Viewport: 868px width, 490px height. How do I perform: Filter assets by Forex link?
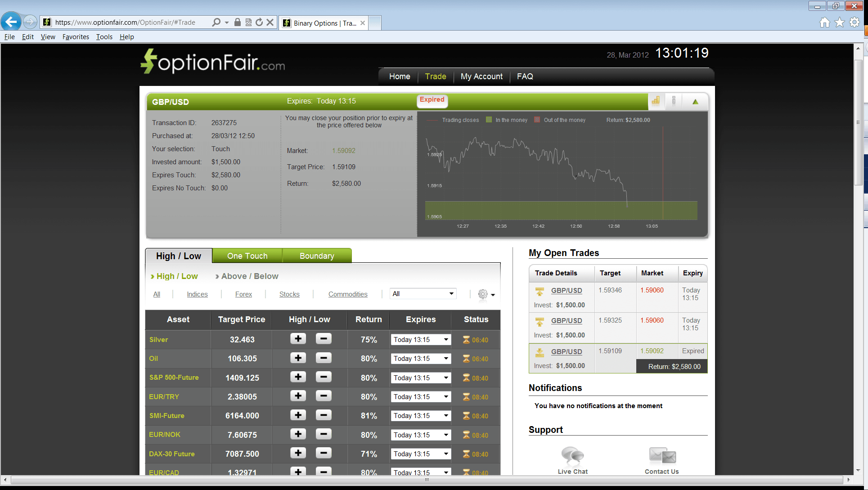click(243, 294)
